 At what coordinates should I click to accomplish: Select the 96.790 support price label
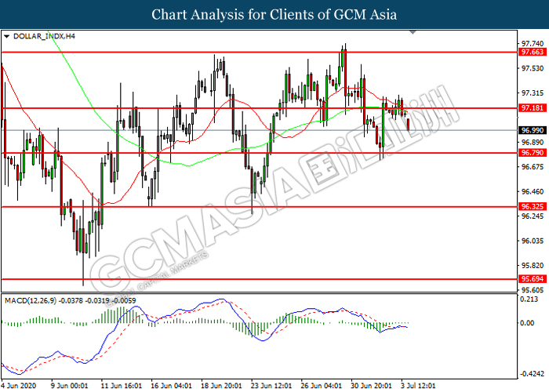click(533, 153)
